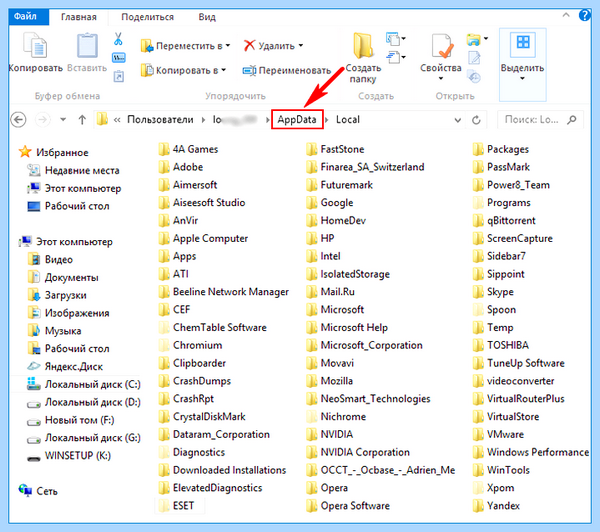Click the paste shortcut icon in the clipboard group
This screenshot has height=532, width=600.
coord(119,76)
